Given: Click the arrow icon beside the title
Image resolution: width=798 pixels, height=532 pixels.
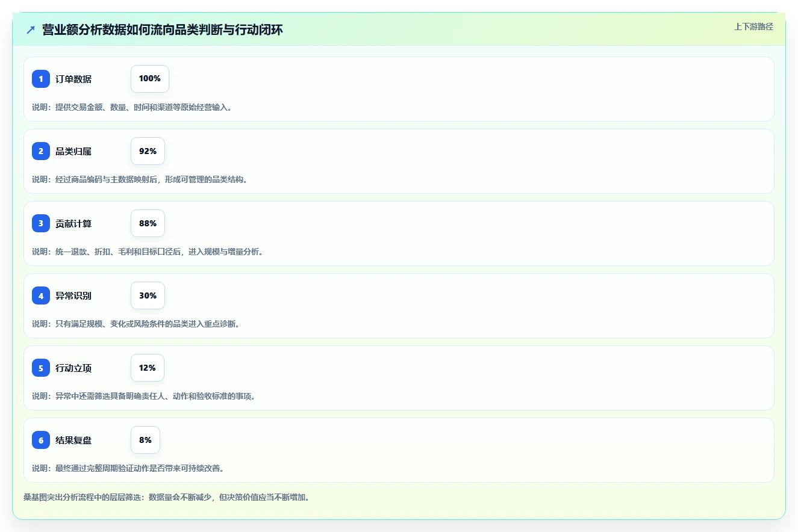Looking at the screenshot, I should click(x=31, y=29).
